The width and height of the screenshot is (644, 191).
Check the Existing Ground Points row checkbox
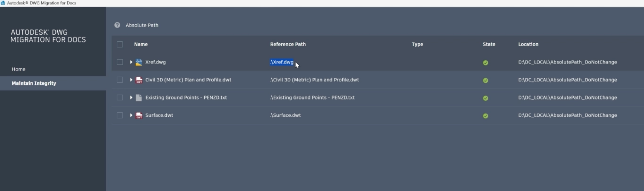click(120, 98)
